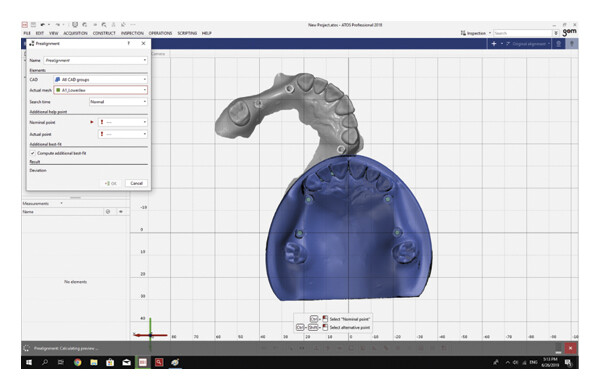Open the HELP menu
600x390 pixels.
(207, 33)
